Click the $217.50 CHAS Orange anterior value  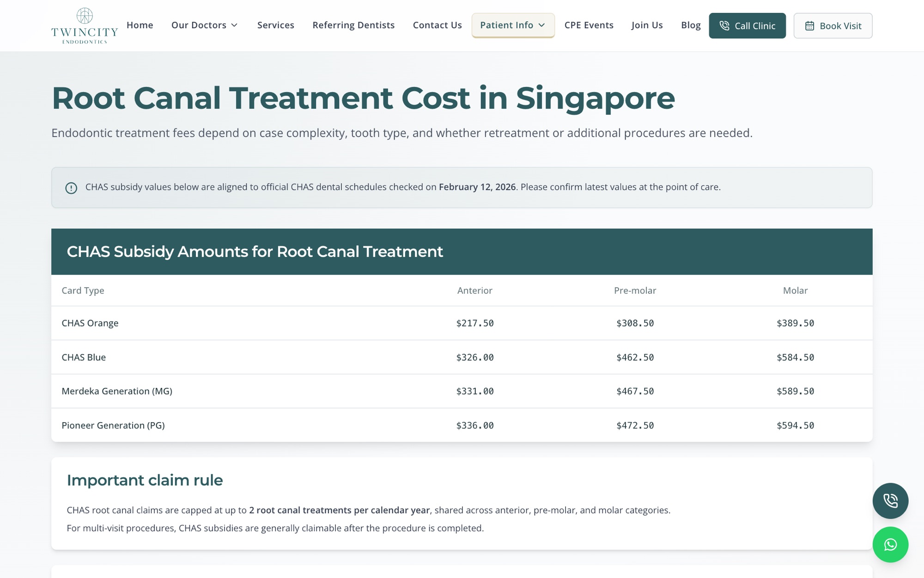coord(475,323)
